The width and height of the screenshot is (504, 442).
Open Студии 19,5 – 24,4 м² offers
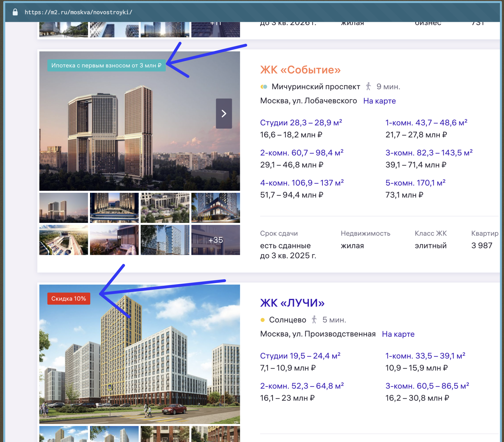300,356
